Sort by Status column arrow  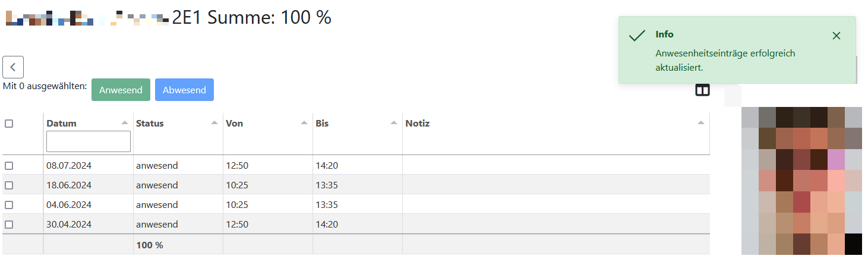click(214, 122)
